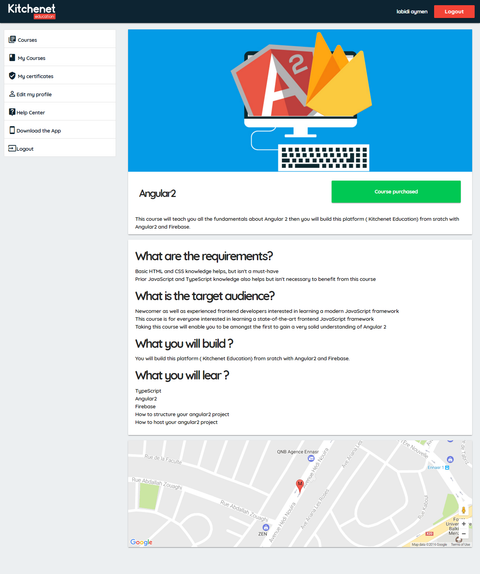Click the My Courses book icon
480x574 pixels.
coord(12,57)
